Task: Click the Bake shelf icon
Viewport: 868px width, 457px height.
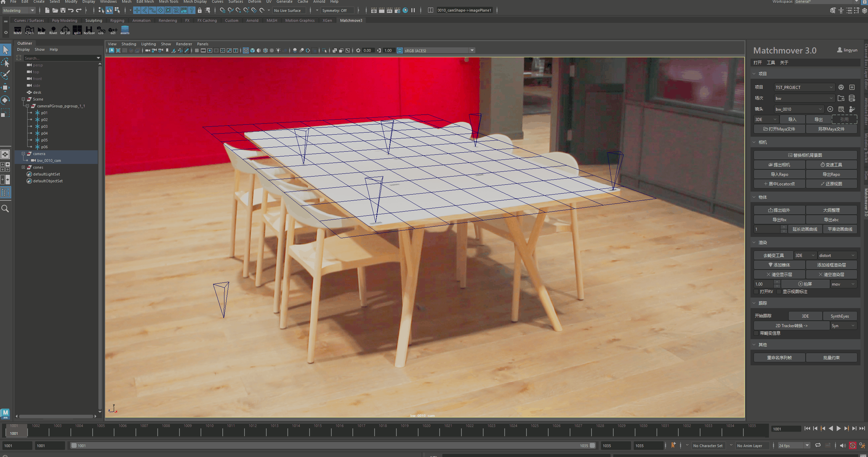Action: [x=41, y=30]
